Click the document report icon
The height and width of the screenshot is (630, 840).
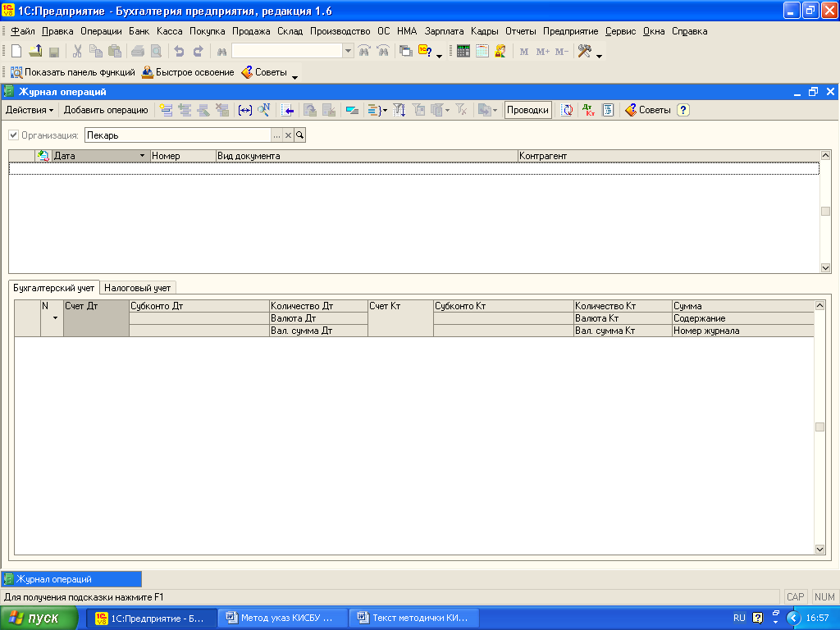pos(608,110)
